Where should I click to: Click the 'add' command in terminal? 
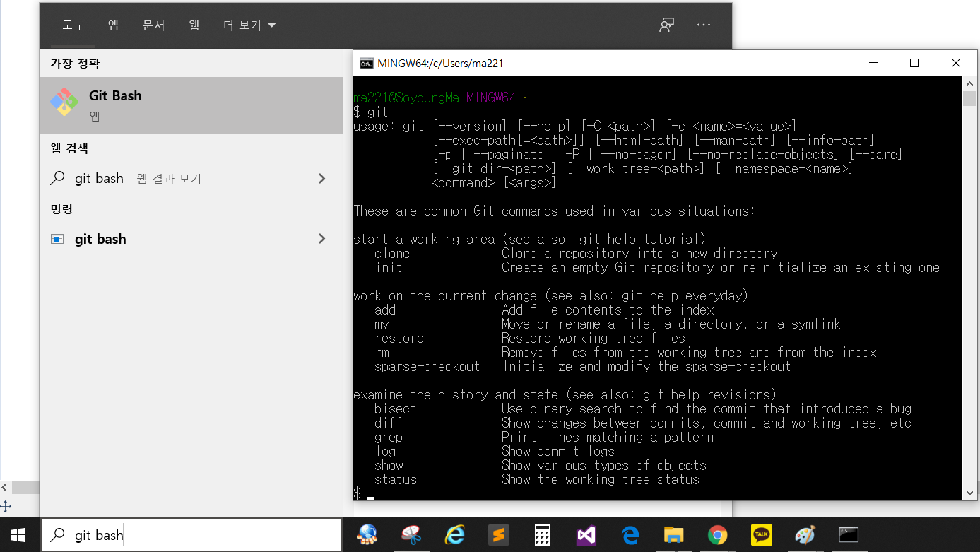point(385,310)
